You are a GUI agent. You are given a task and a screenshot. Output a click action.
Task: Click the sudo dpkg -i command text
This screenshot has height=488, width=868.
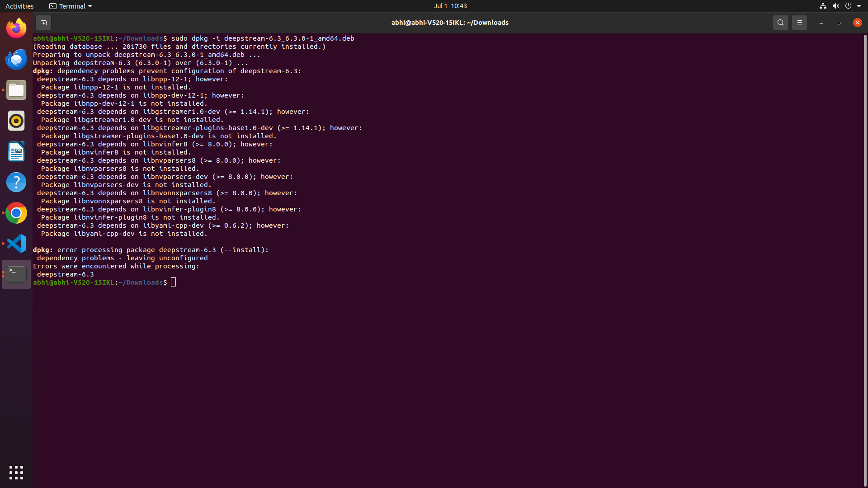263,38
